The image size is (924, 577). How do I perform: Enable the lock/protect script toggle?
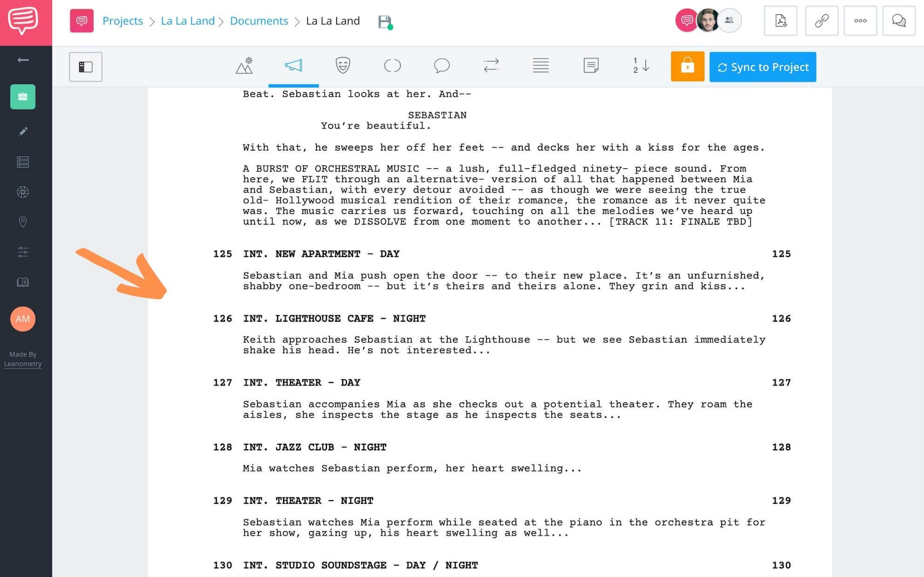coord(688,66)
